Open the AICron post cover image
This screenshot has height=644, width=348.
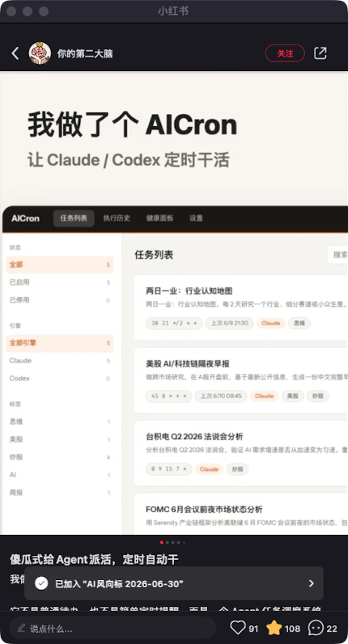coord(174,303)
